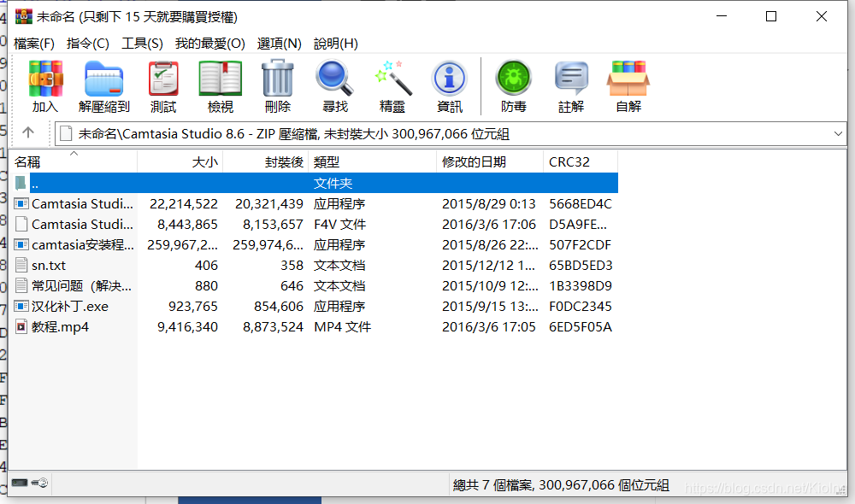This screenshot has width=855, height=504.
Task: Click the up-folder navigation arrow
Action: (x=29, y=133)
